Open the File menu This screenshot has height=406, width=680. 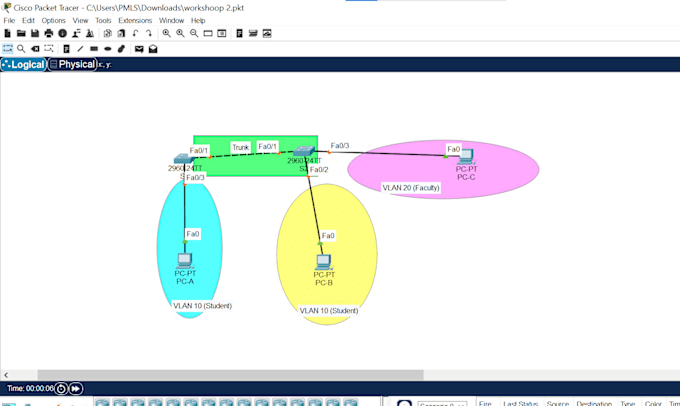[x=9, y=20]
